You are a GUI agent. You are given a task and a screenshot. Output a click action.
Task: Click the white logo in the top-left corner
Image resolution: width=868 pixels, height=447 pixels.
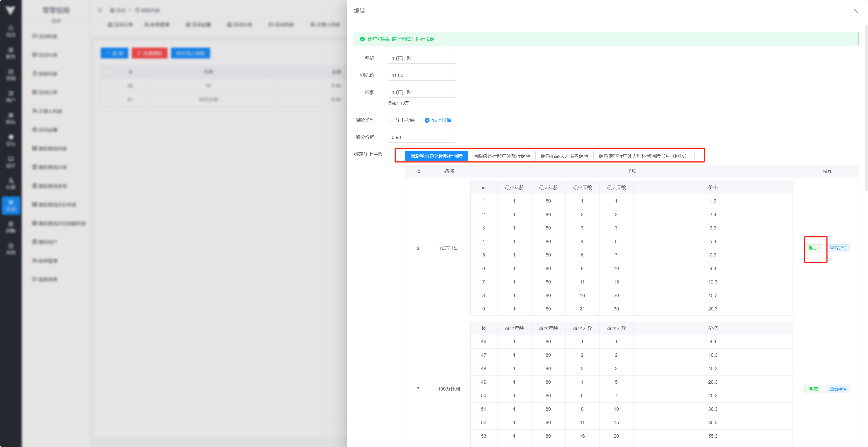point(10,10)
